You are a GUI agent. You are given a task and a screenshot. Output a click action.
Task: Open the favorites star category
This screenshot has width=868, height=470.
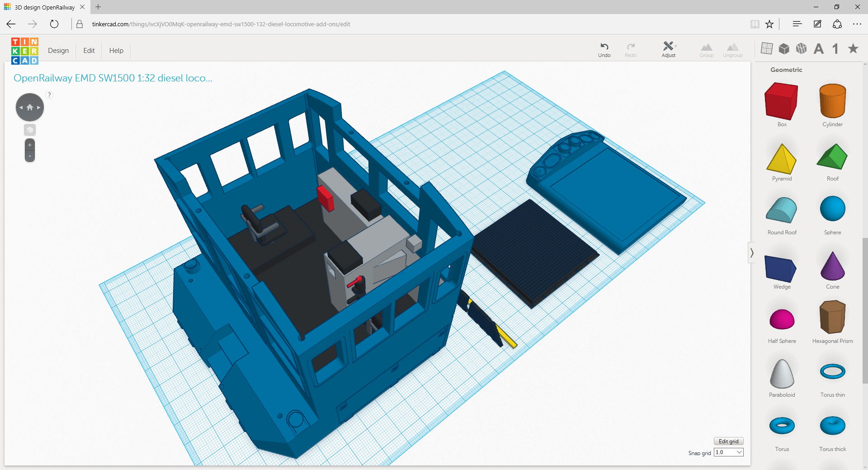(x=853, y=48)
